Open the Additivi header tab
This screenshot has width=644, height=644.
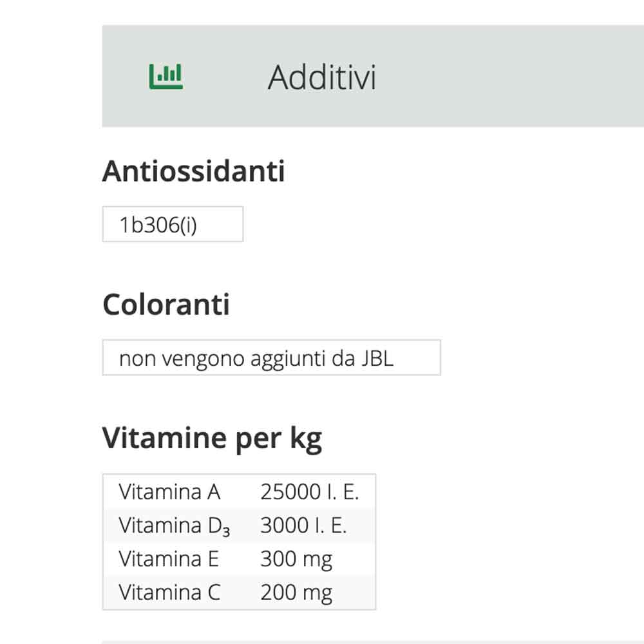click(322, 77)
